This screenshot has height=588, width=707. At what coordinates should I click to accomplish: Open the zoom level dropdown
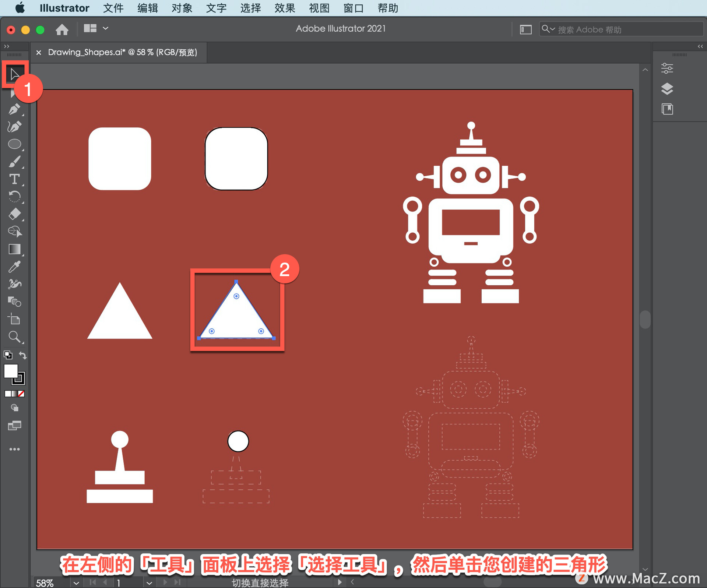[76, 583]
